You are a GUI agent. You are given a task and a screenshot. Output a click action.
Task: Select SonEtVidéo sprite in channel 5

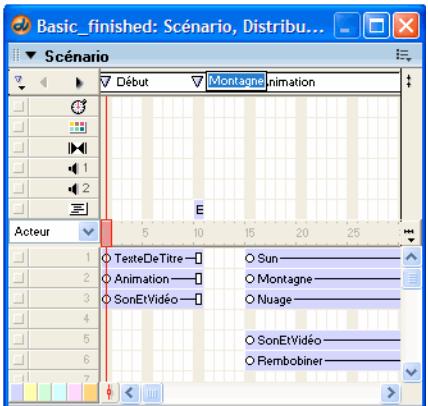323,340
